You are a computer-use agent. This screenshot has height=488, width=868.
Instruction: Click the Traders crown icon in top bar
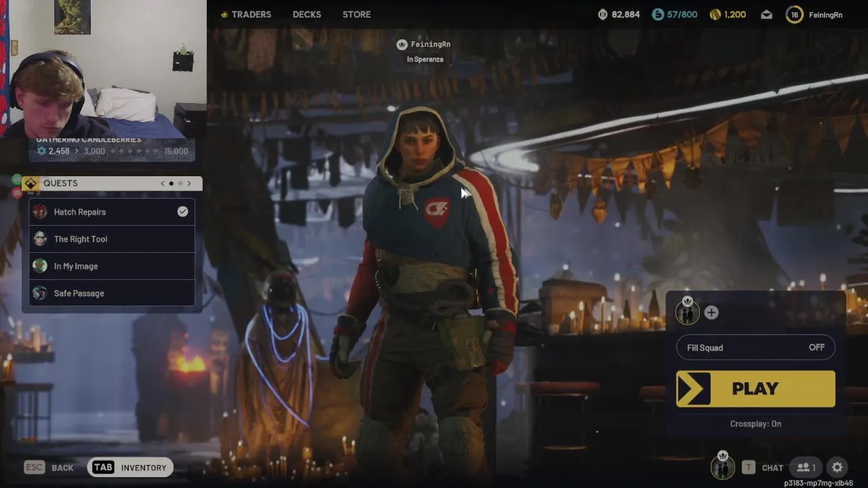point(224,14)
